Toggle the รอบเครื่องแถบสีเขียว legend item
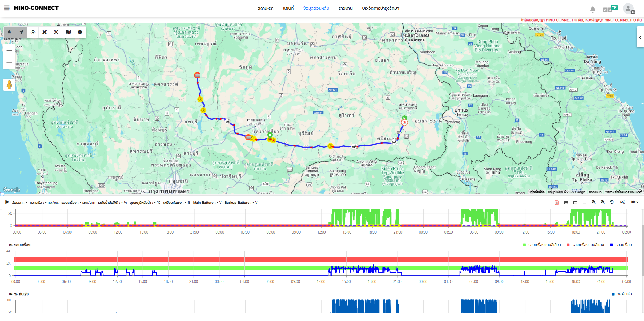This screenshot has height=321, width=644. pyautogui.click(x=542, y=245)
